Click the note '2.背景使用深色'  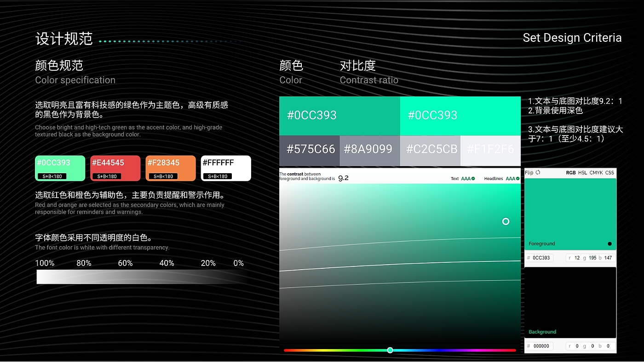[x=555, y=110]
